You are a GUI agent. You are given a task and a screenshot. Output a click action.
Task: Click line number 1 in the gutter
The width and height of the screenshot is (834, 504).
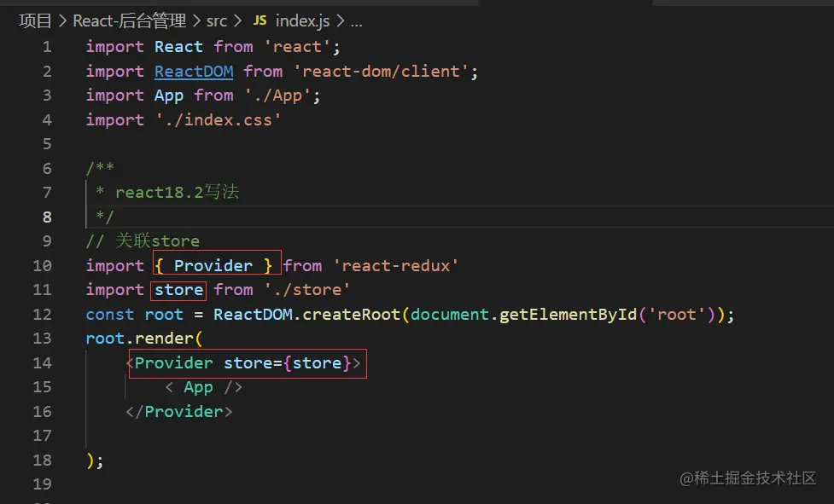(x=47, y=47)
